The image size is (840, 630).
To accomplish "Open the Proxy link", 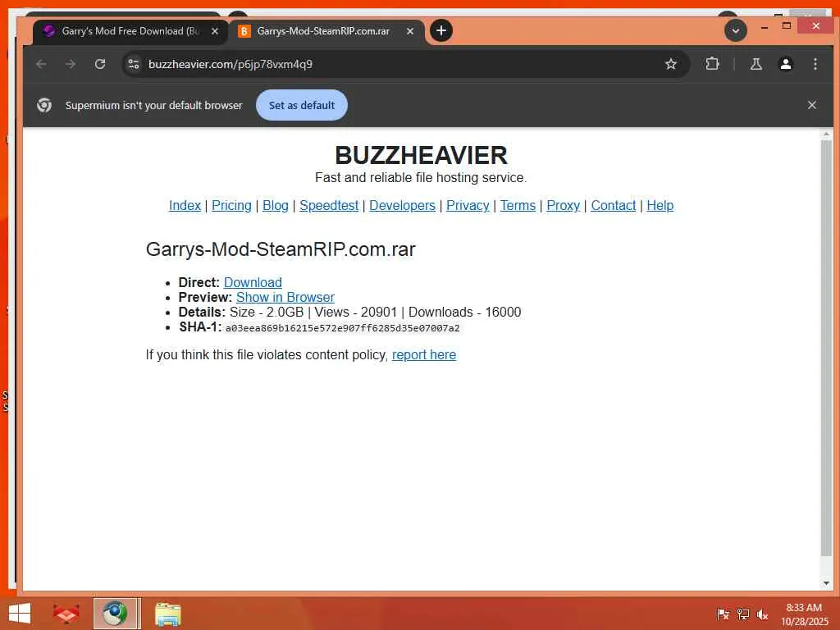I will [x=563, y=206].
